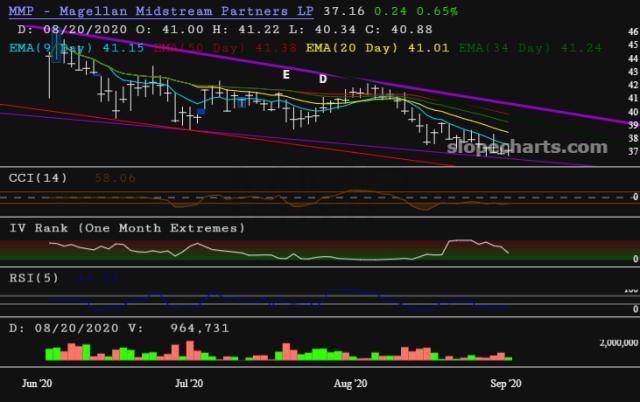Image resolution: width=640 pixels, height=402 pixels.
Task: Click the Jun '20 date axis label
Action: pos(39,383)
